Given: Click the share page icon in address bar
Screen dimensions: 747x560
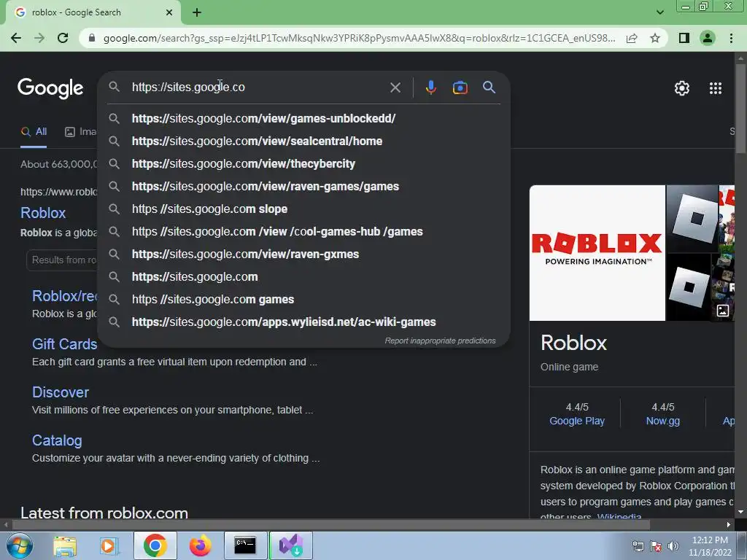Looking at the screenshot, I should [632, 38].
